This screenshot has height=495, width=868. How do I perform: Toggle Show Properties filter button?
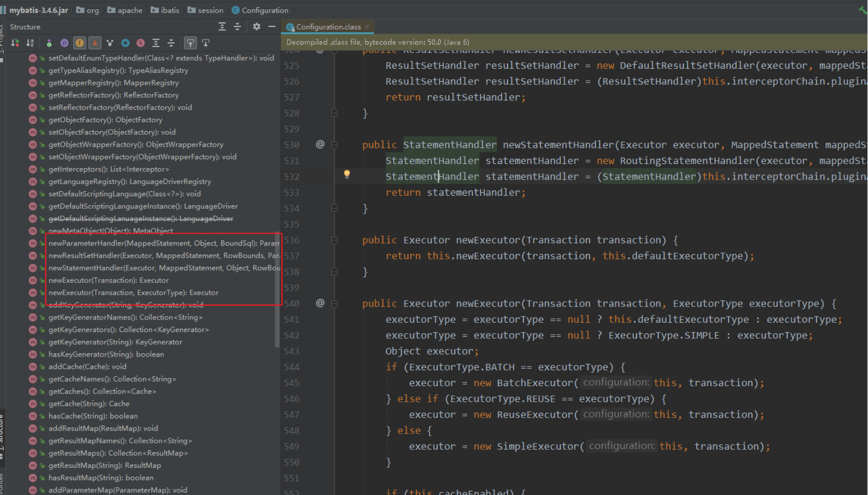click(64, 43)
